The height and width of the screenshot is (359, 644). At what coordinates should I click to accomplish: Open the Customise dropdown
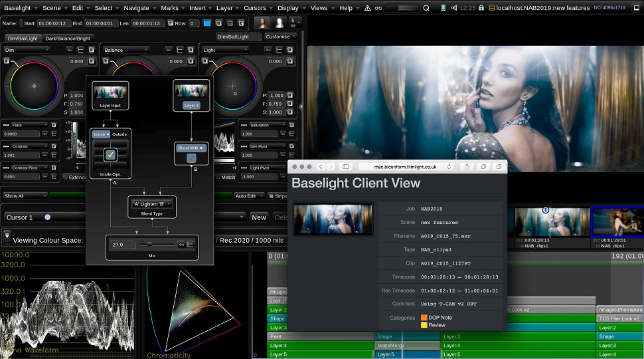click(x=281, y=37)
